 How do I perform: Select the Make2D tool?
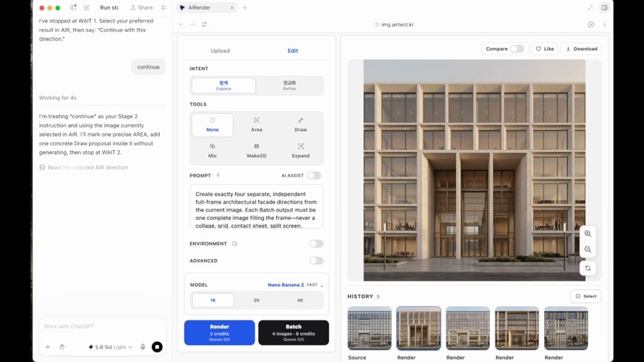click(256, 151)
